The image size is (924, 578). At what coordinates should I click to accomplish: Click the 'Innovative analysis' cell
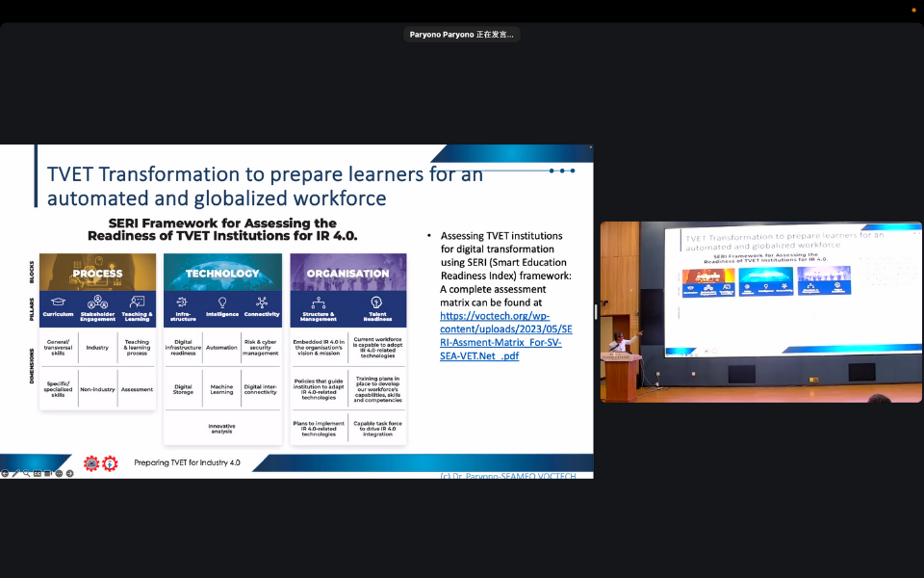click(x=221, y=428)
